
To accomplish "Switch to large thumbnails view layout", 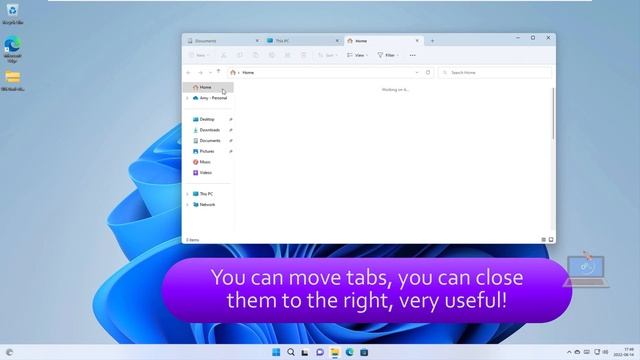I will pos(551,240).
